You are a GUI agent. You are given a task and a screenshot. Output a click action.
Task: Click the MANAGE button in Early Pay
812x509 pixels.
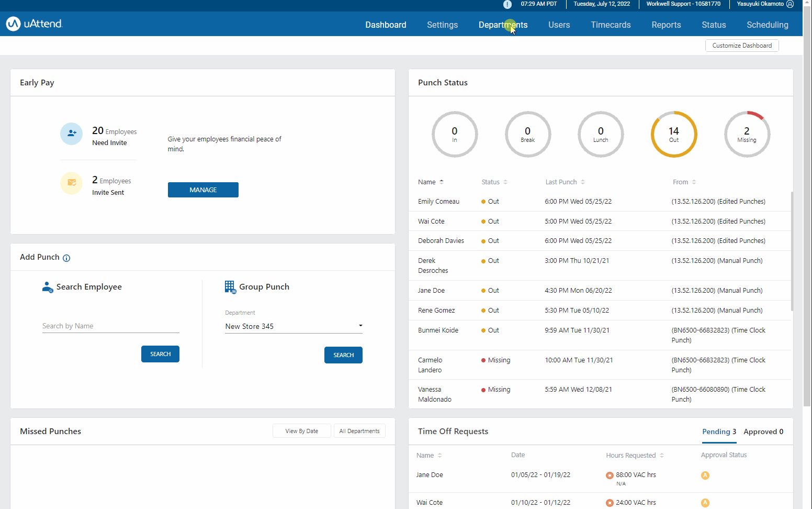point(203,190)
